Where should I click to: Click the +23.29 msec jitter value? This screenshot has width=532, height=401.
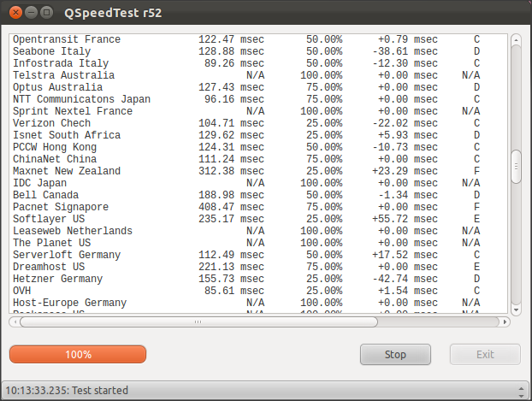click(405, 171)
